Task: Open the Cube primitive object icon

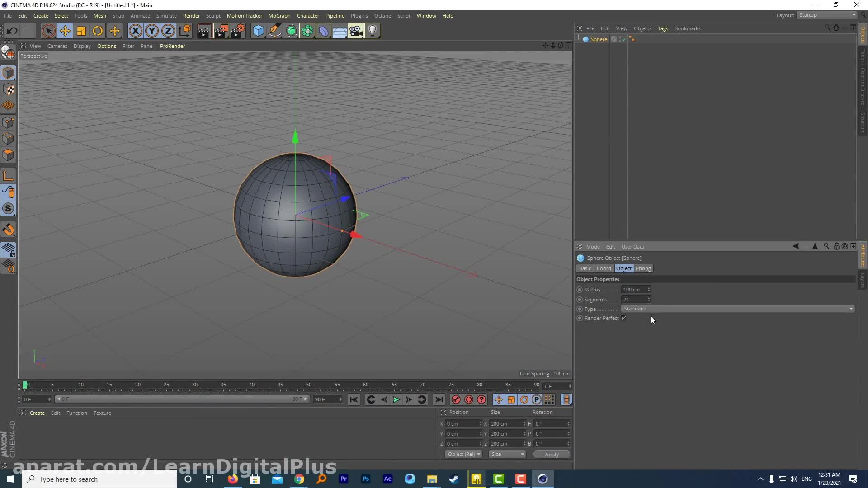Action: (258, 31)
